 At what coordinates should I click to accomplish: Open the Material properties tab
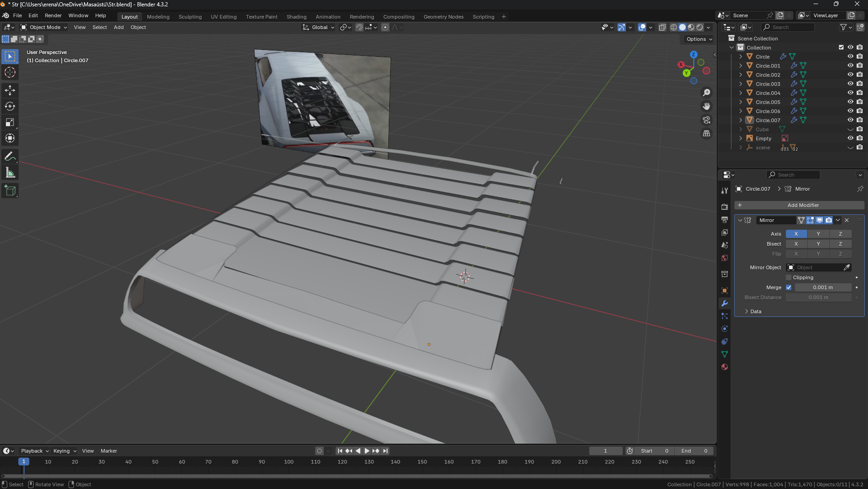pyautogui.click(x=725, y=367)
